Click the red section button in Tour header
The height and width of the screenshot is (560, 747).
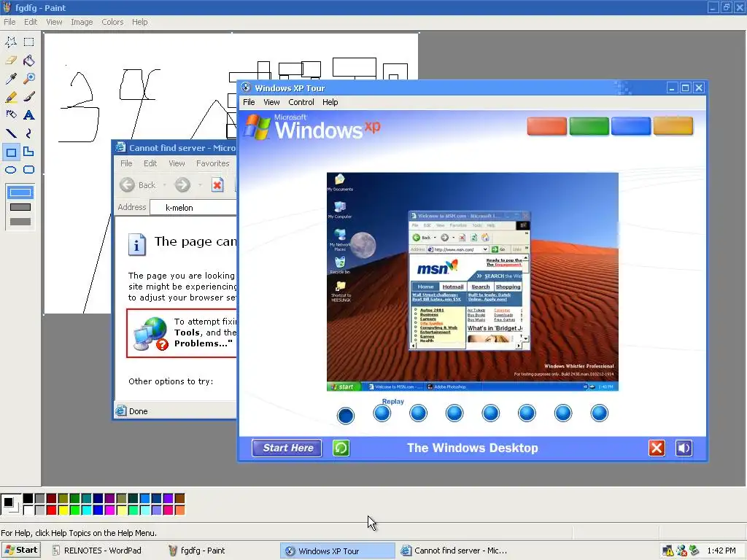click(547, 126)
